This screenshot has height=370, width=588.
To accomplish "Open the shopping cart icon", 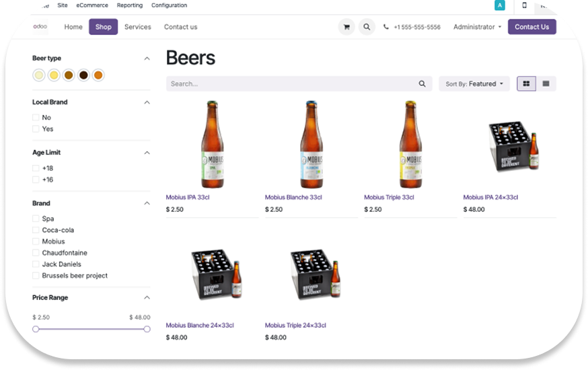I will click(346, 27).
